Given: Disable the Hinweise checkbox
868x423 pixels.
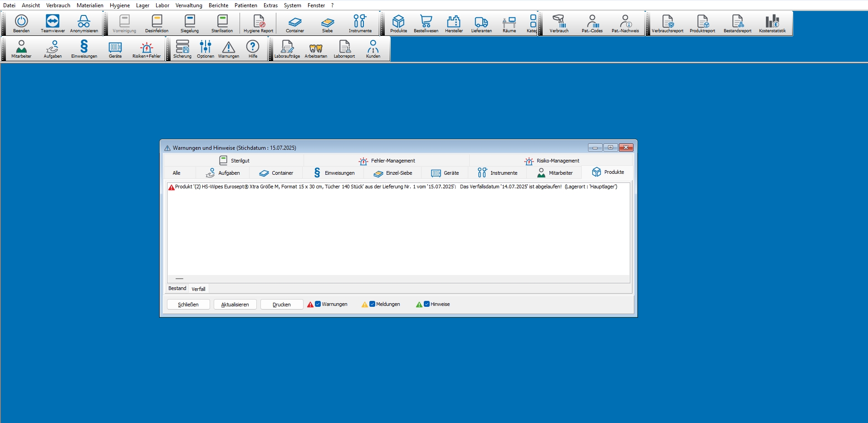Looking at the screenshot, I should click(x=427, y=304).
